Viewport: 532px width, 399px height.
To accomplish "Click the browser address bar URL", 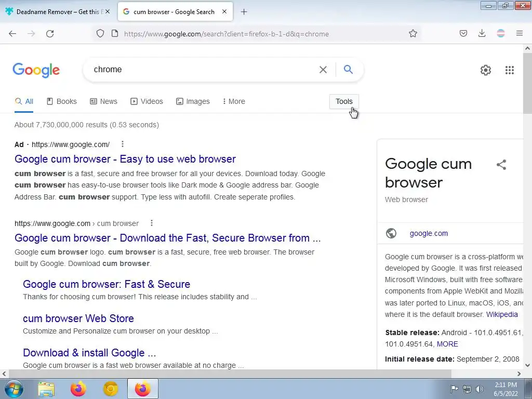I will pos(227,34).
